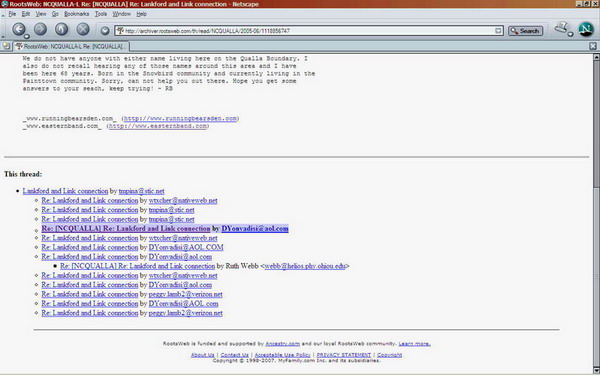Open first thread post Lankford and Link connection
Image resolution: width=600 pixels, height=375 pixels.
pos(65,191)
